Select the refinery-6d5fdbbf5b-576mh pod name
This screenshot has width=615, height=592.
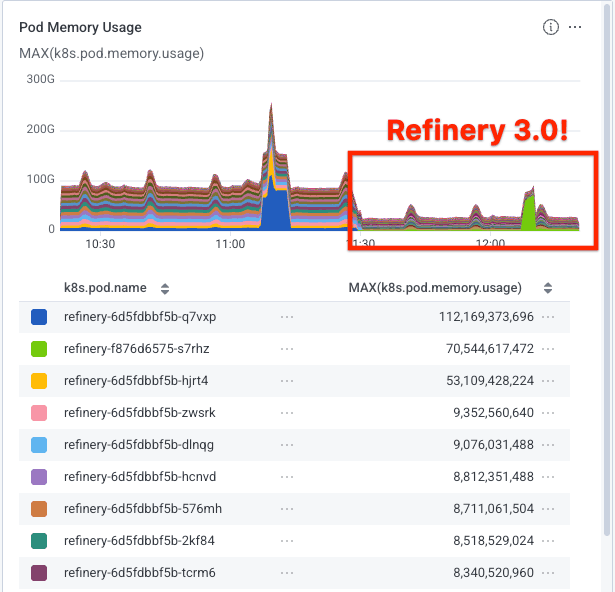pos(142,509)
